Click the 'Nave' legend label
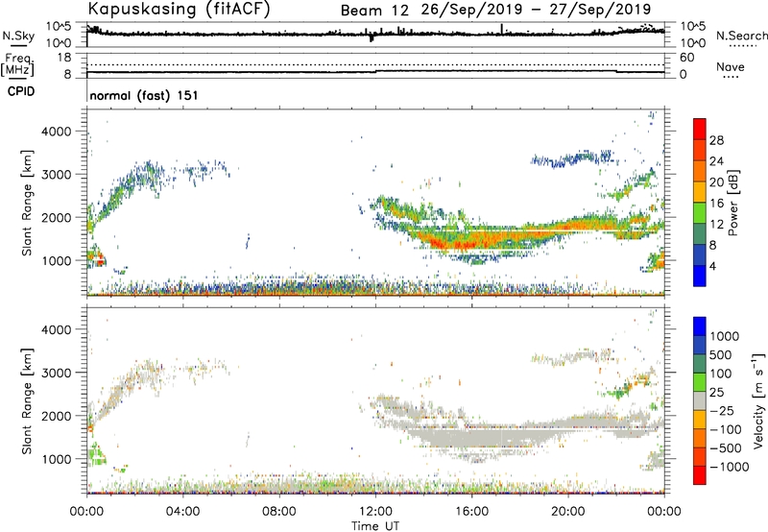This screenshot has width=768, height=532. [x=731, y=66]
